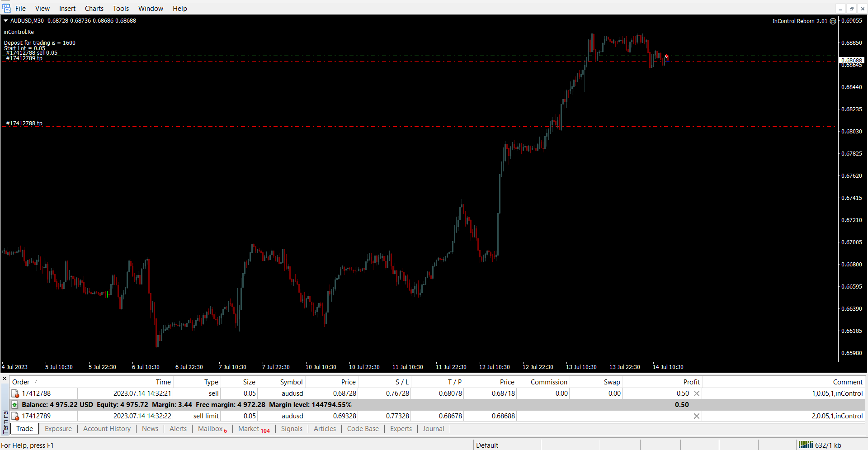Open the Tools menu
Viewport: 868px width, 450px height.
pyautogui.click(x=121, y=9)
